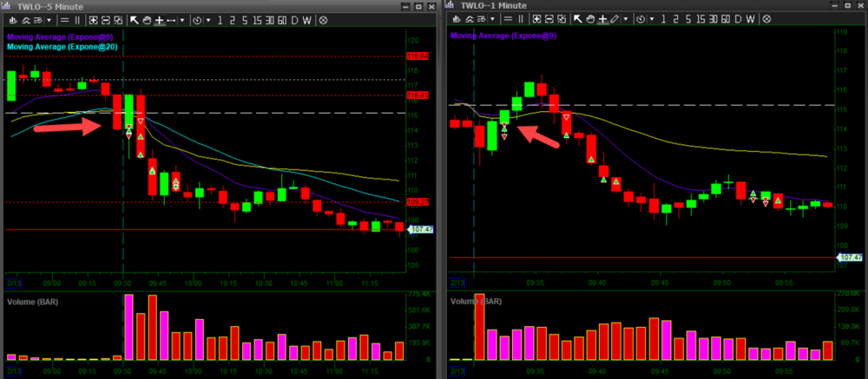Click the horizontal measure tool in 5 Minute chart

[172, 19]
